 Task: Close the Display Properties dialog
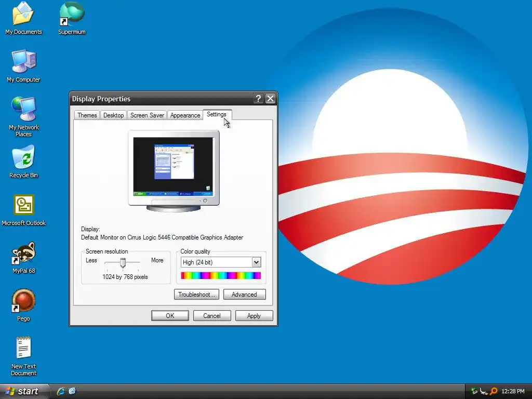tap(270, 99)
